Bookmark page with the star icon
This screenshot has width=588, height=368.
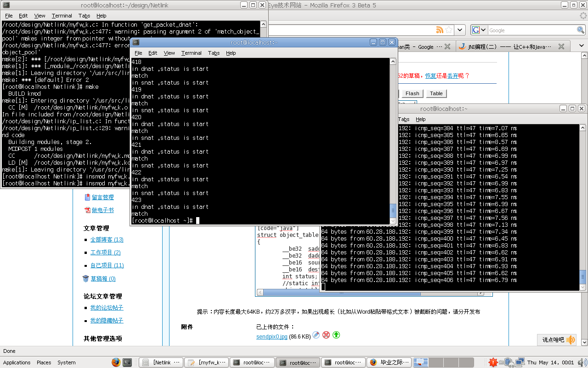pyautogui.click(x=449, y=30)
